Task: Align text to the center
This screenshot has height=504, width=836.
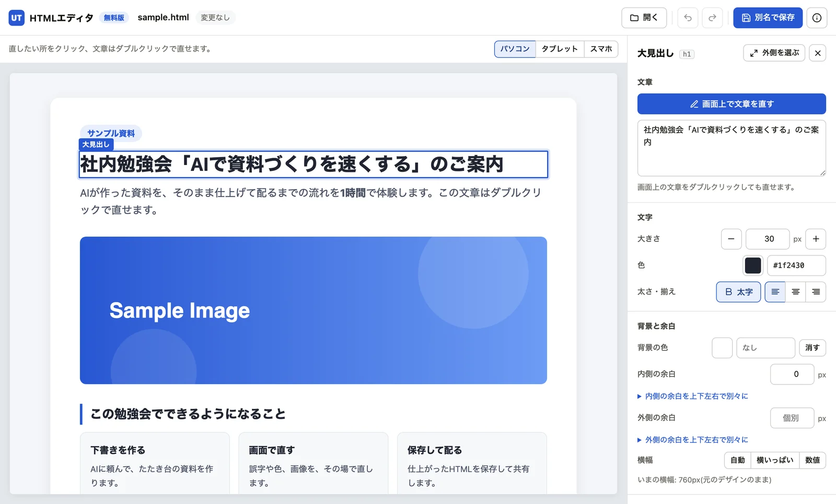Action: pyautogui.click(x=795, y=292)
